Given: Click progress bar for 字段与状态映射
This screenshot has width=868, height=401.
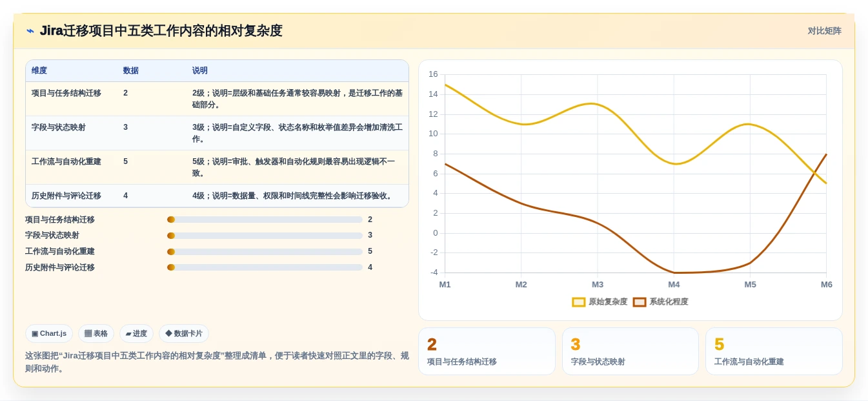Looking at the screenshot, I should pyautogui.click(x=265, y=236).
